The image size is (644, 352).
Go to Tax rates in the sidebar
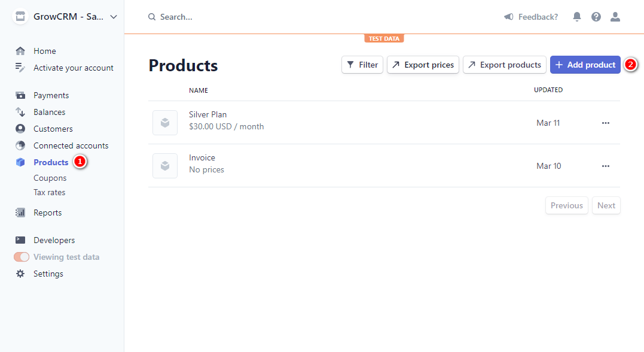click(49, 192)
